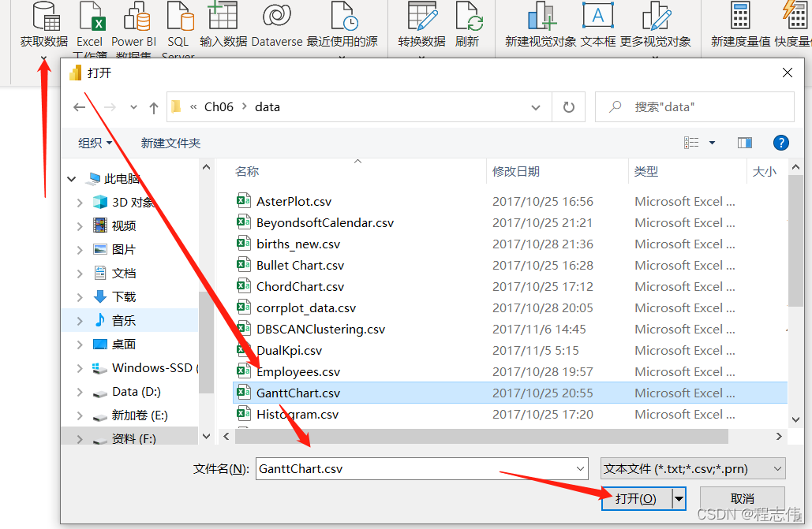Go back in the Open dialog
The image size is (812, 529).
click(79, 107)
